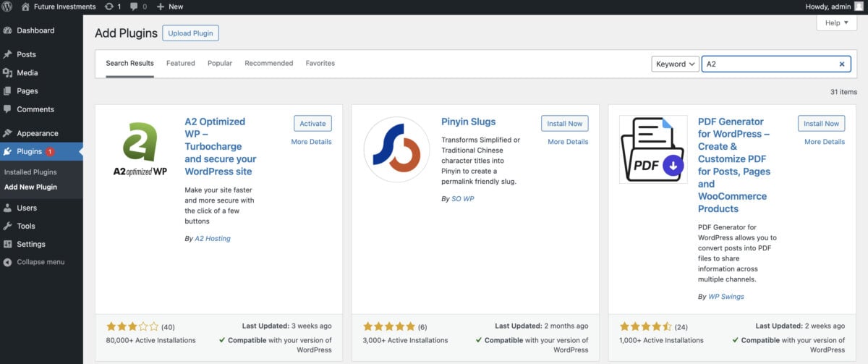The height and width of the screenshot is (364, 868).
Task: Open the WordPress logo menu
Action: click(x=8, y=7)
